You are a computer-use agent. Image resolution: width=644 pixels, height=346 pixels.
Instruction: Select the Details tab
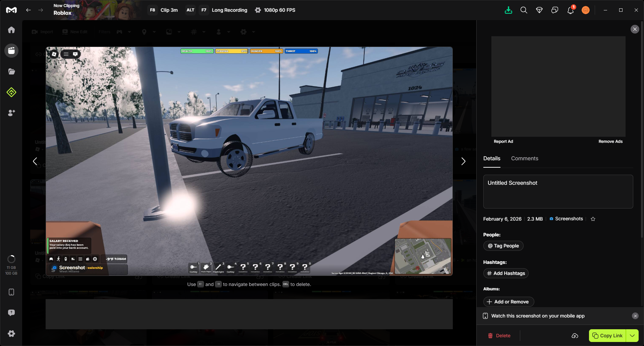[492, 159]
